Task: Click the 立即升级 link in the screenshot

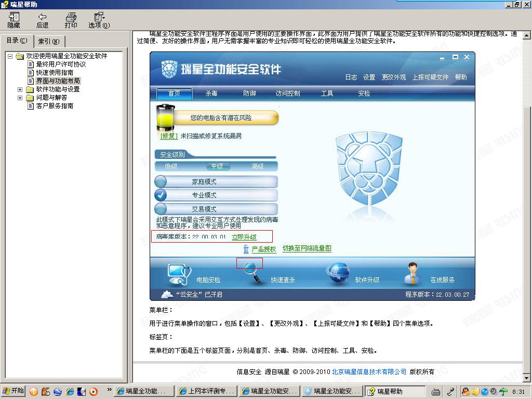Action: [x=244, y=237]
